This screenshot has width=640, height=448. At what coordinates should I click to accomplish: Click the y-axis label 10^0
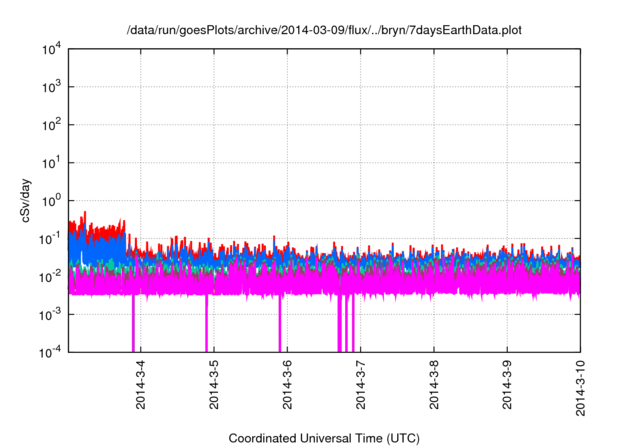pyautogui.click(x=51, y=201)
